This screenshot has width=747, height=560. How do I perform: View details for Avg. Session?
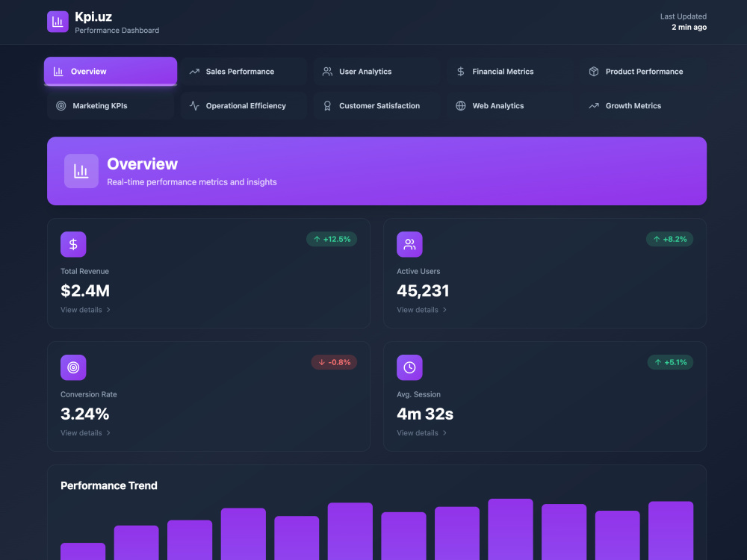pos(422,433)
